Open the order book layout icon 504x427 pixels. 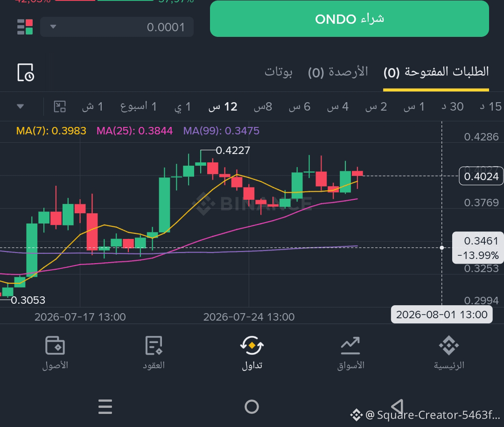click(x=25, y=27)
